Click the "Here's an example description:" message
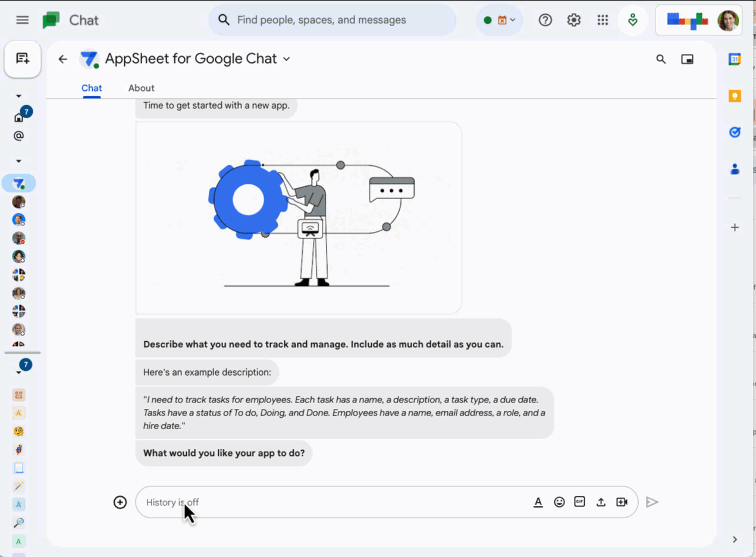756x557 pixels. (x=207, y=372)
